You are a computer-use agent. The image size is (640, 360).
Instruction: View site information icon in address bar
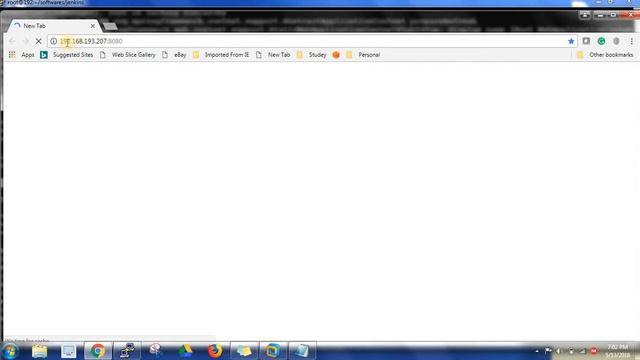coord(53,41)
